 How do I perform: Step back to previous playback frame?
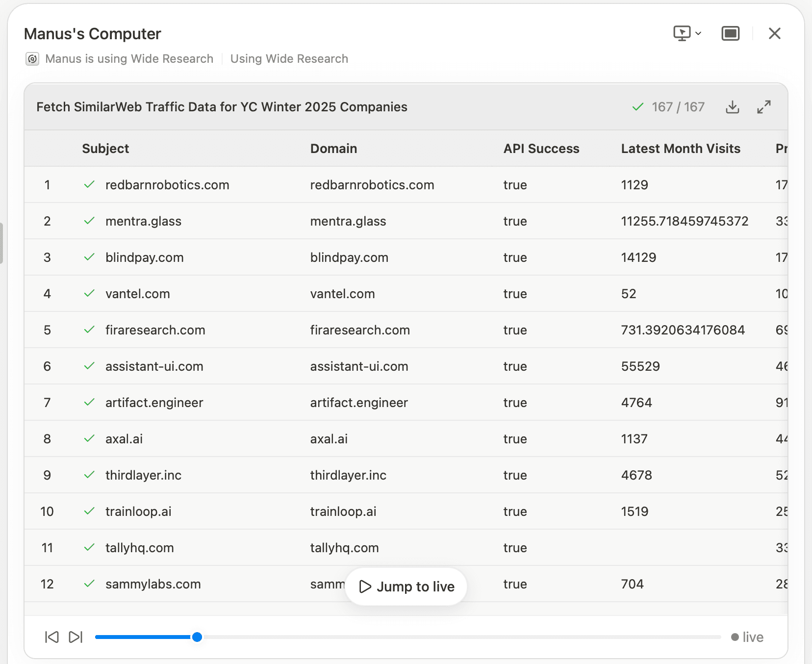(x=51, y=637)
